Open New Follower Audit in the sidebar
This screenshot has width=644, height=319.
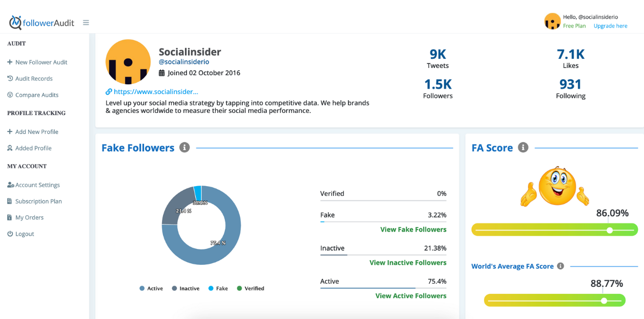(x=41, y=62)
